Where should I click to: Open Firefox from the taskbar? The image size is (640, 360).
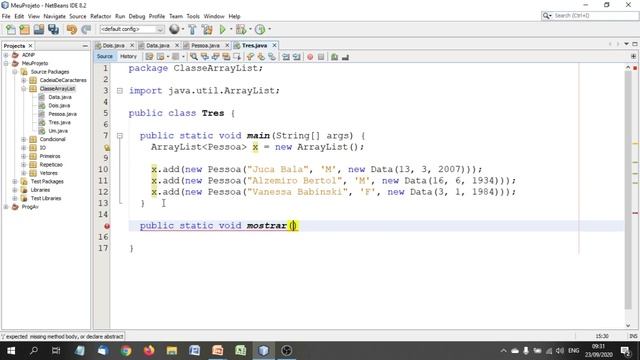(x=149, y=351)
